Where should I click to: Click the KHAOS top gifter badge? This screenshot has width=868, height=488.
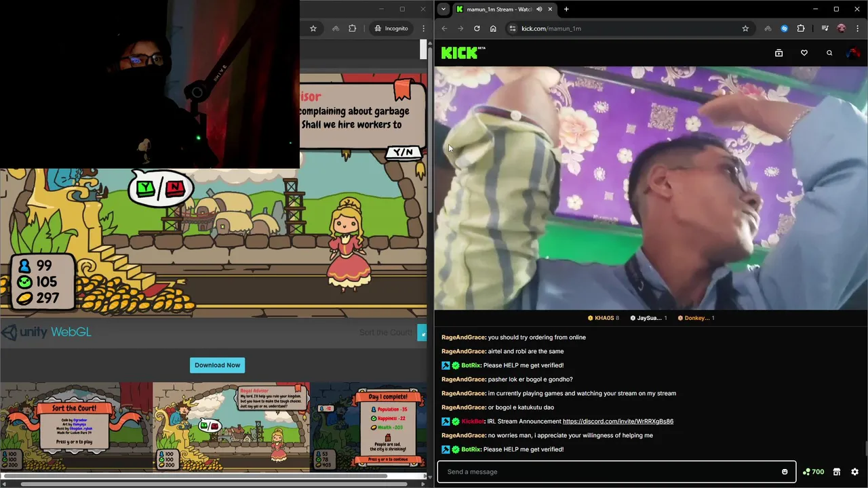tap(603, 318)
